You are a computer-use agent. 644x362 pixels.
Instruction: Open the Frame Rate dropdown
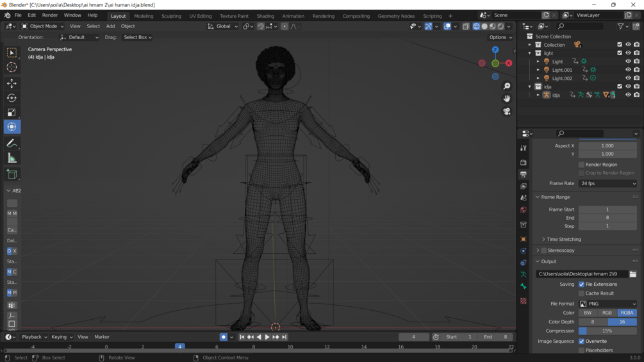pos(607,183)
